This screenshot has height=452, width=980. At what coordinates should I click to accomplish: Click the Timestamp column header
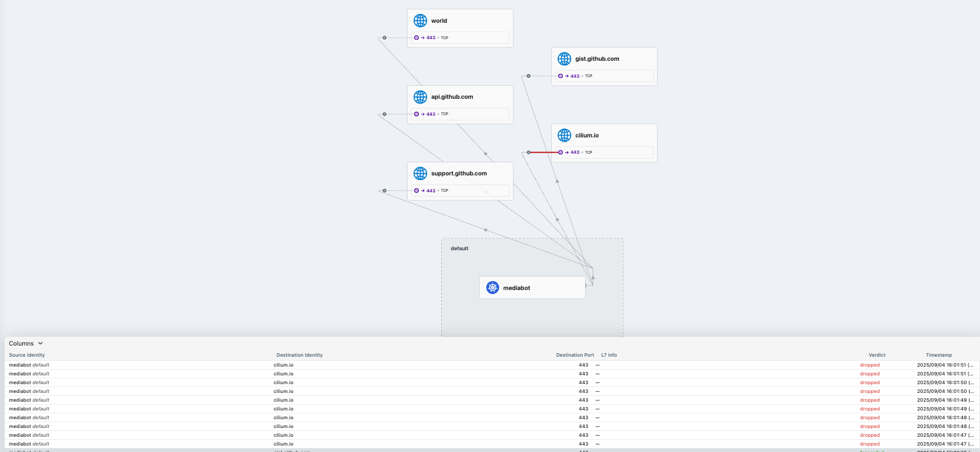click(939, 355)
